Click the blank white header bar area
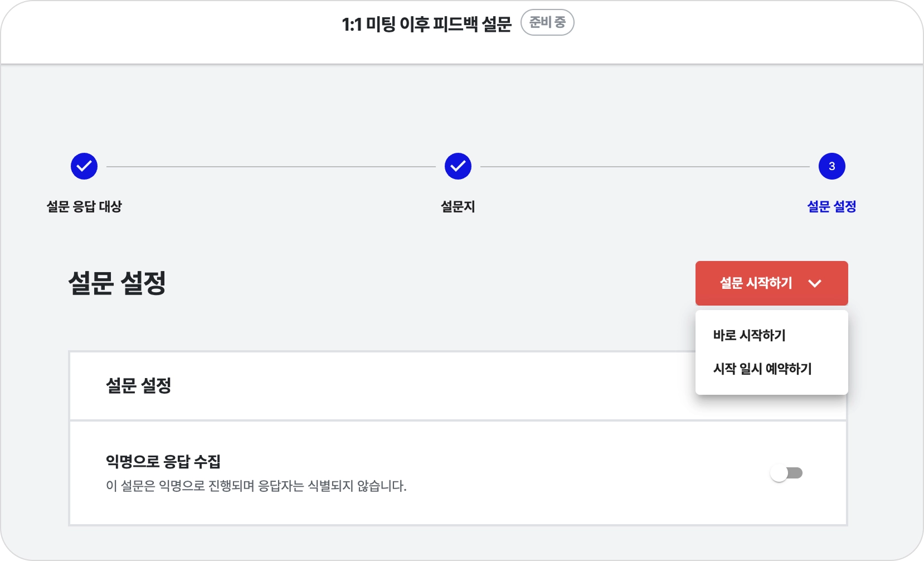The image size is (924, 561). pos(167,33)
